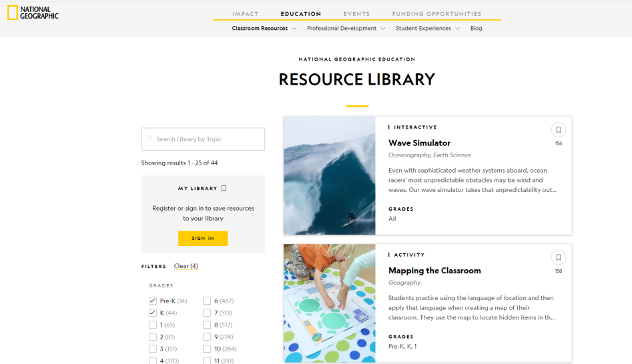Screen dimensions: 632x364
Task: Check the grade 1 filter
Action: pos(152,325)
